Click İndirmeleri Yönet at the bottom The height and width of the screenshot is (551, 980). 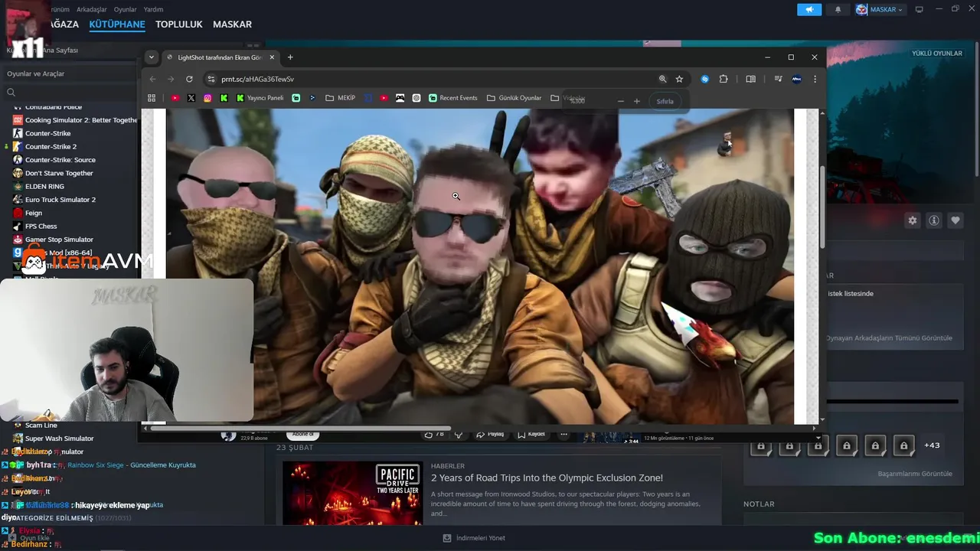click(474, 538)
